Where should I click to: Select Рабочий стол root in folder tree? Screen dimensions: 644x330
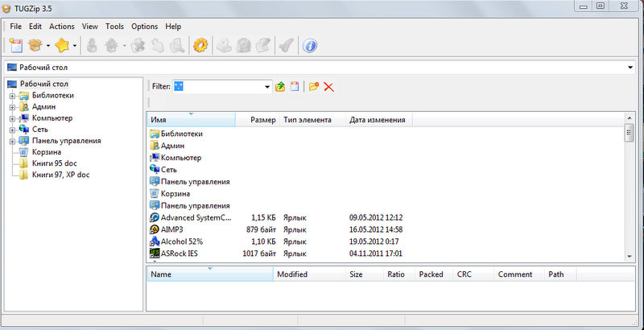[x=44, y=84]
